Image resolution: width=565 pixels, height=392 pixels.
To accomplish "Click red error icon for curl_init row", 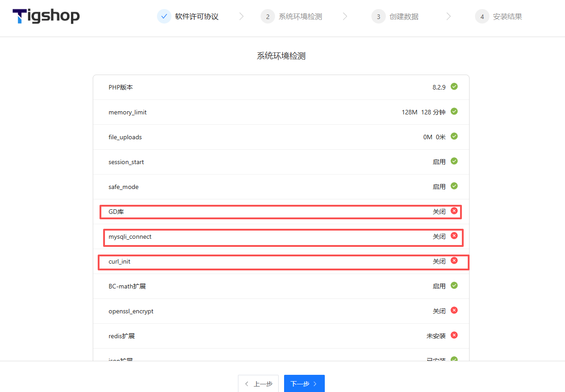I will point(454,260).
